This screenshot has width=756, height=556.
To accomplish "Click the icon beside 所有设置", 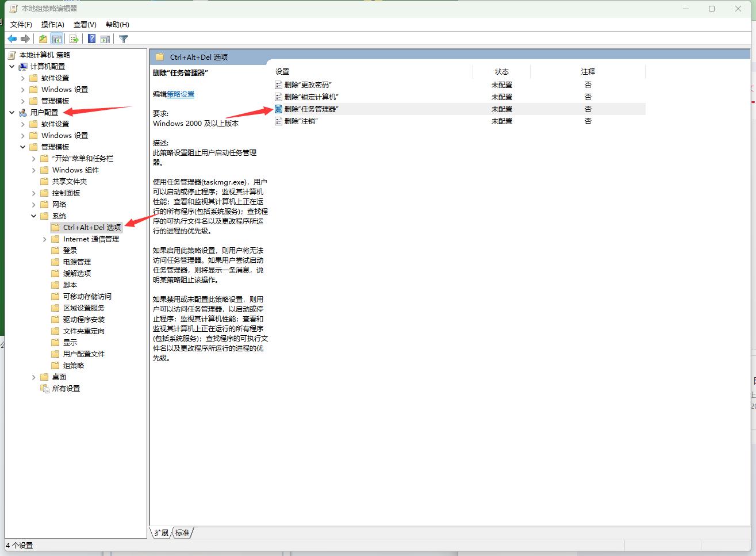I will (x=45, y=389).
